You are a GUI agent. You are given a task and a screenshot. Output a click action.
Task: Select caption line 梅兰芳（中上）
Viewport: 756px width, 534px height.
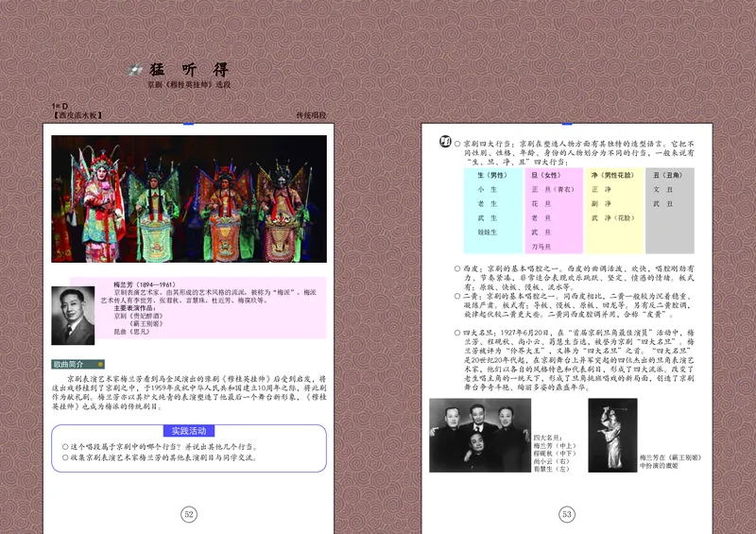[x=555, y=446]
